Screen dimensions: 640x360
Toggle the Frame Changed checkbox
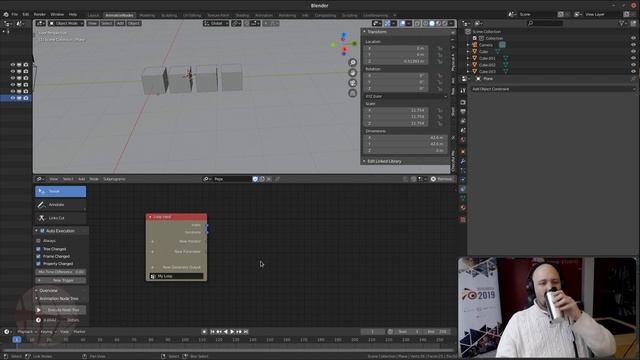point(38,256)
